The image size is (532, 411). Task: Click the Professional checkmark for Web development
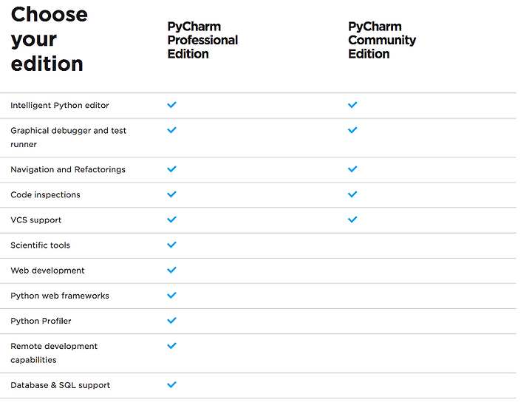click(171, 270)
